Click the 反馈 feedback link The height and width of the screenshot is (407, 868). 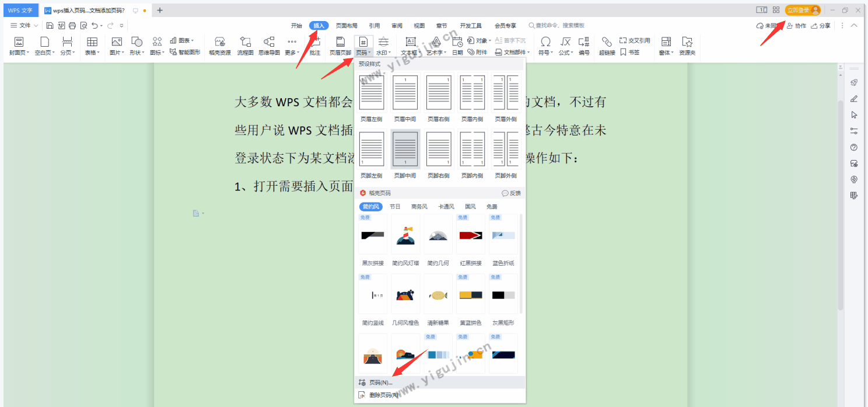coord(512,193)
